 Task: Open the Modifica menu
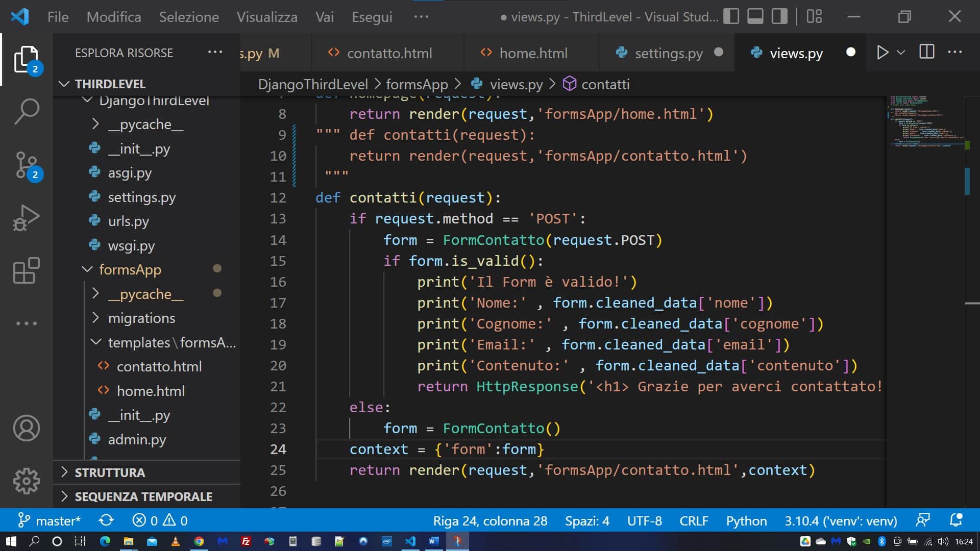[x=114, y=17]
